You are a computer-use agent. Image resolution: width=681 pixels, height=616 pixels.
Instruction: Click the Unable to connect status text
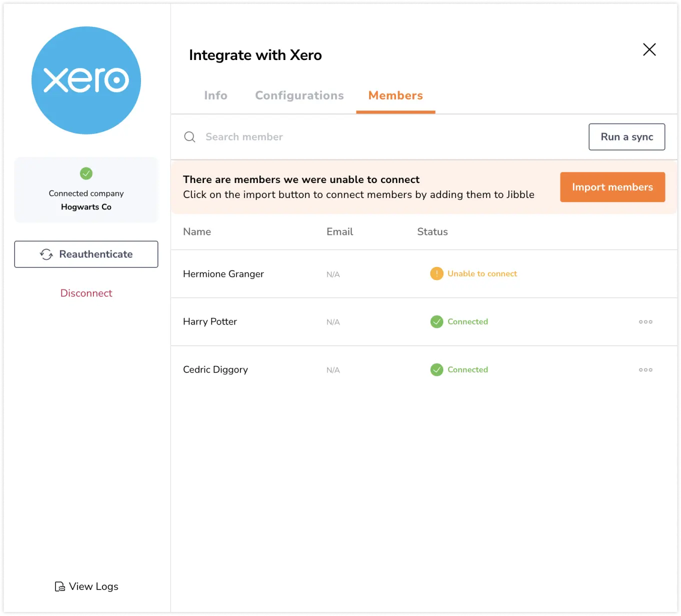[x=482, y=274]
